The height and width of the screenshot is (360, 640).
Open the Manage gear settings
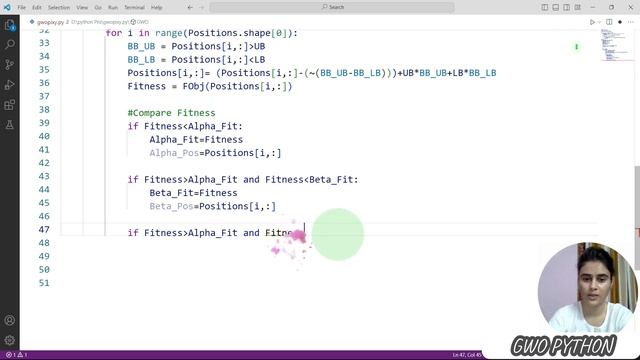pos(9,340)
